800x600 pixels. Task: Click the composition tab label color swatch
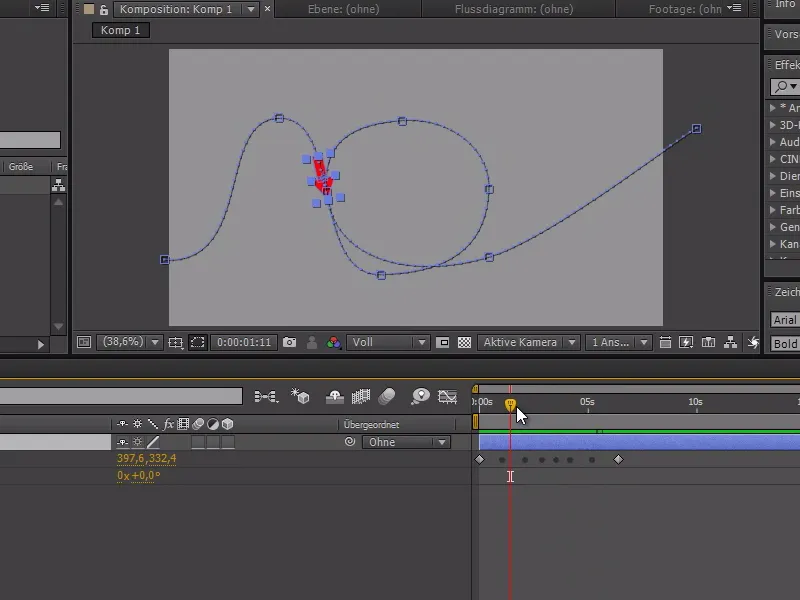[89, 9]
